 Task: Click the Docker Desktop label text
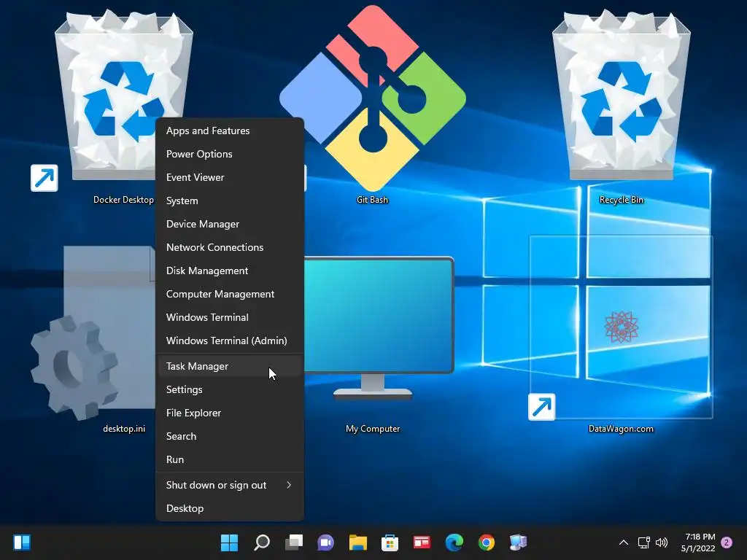point(123,200)
